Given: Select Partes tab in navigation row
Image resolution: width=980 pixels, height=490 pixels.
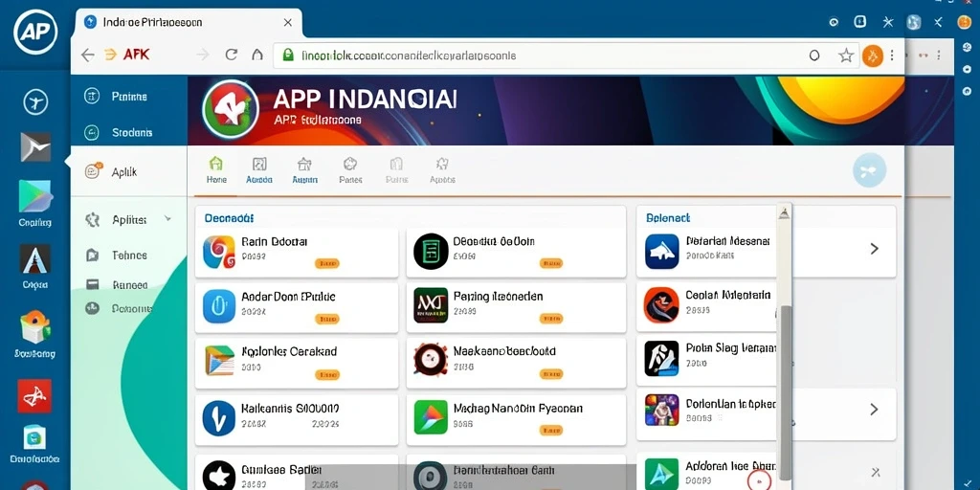Looking at the screenshot, I should (350, 170).
